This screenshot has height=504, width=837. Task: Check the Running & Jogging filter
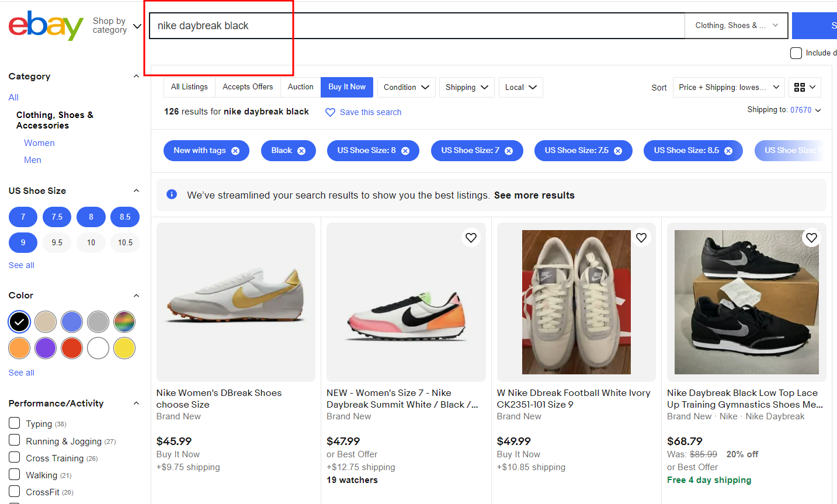(x=15, y=440)
